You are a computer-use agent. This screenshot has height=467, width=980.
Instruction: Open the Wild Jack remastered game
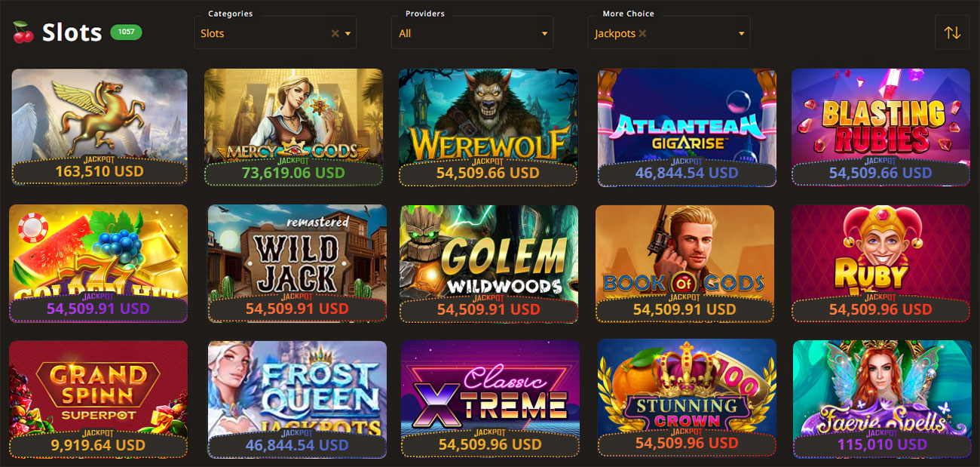click(x=297, y=263)
